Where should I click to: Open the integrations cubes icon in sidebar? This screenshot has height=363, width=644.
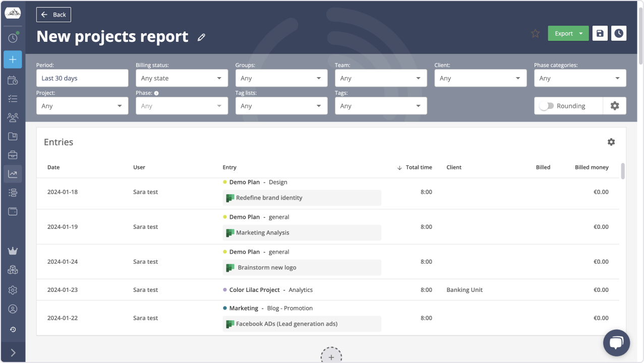13,269
